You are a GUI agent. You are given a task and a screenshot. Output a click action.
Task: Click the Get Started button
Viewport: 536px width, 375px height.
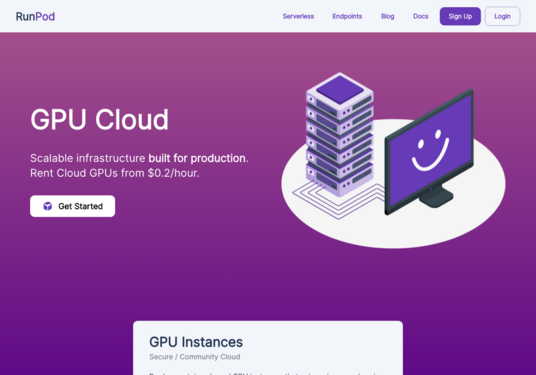(x=72, y=206)
